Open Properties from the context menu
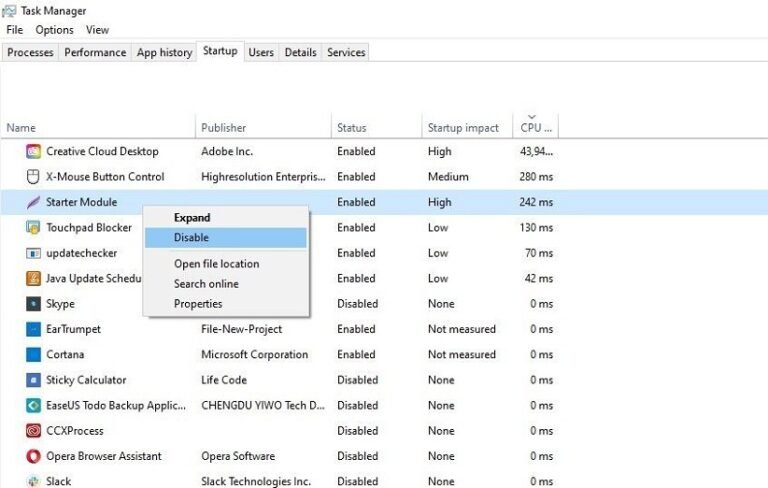This screenshot has width=768, height=488. point(198,304)
